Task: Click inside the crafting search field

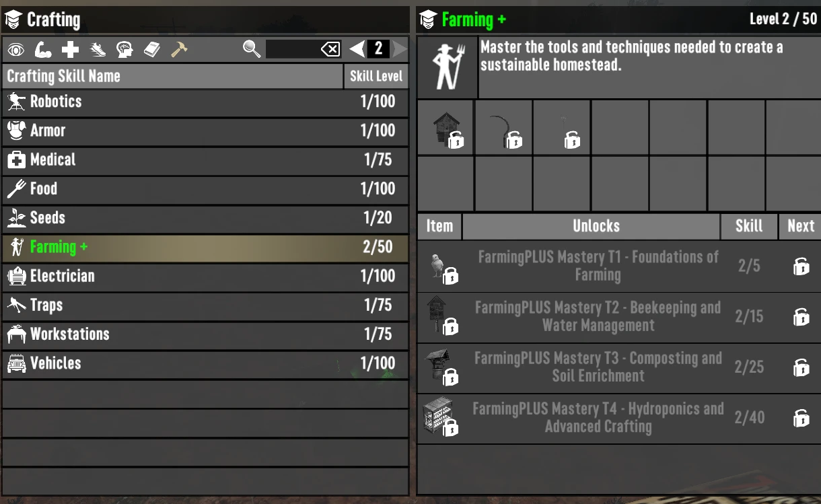Action: point(293,49)
